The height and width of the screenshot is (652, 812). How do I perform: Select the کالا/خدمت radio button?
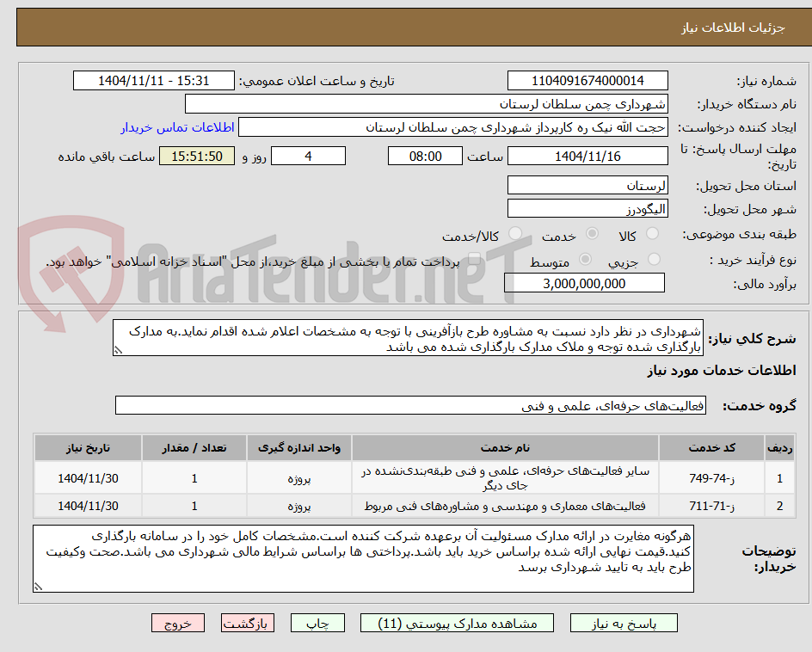click(515, 234)
